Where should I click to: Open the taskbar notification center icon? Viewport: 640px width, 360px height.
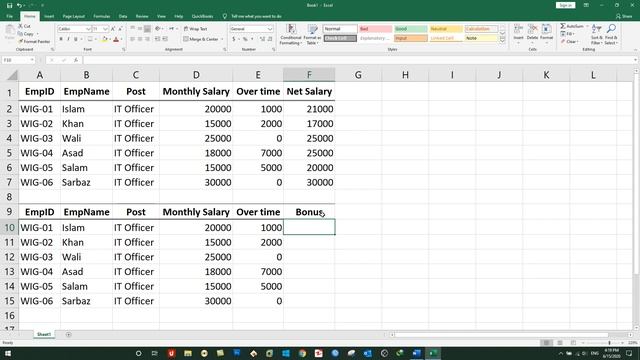(x=629, y=353)
